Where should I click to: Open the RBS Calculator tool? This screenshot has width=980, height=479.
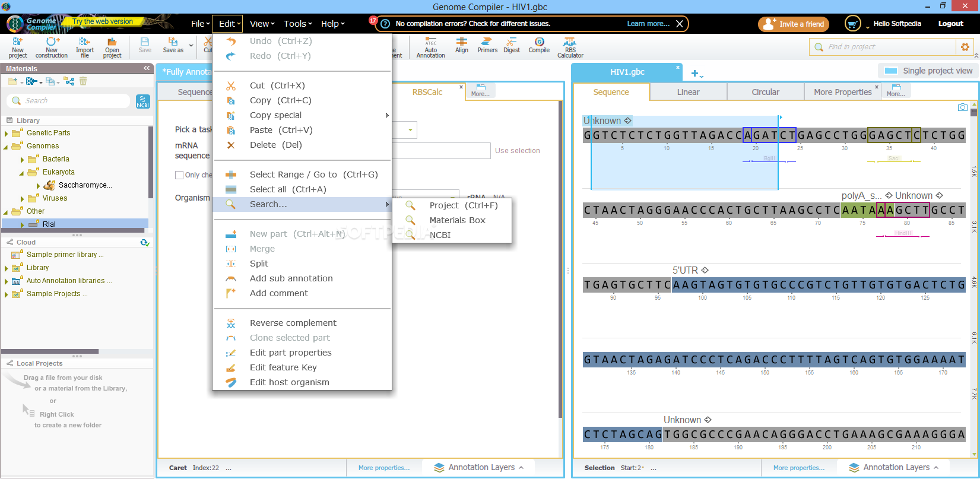570,47
